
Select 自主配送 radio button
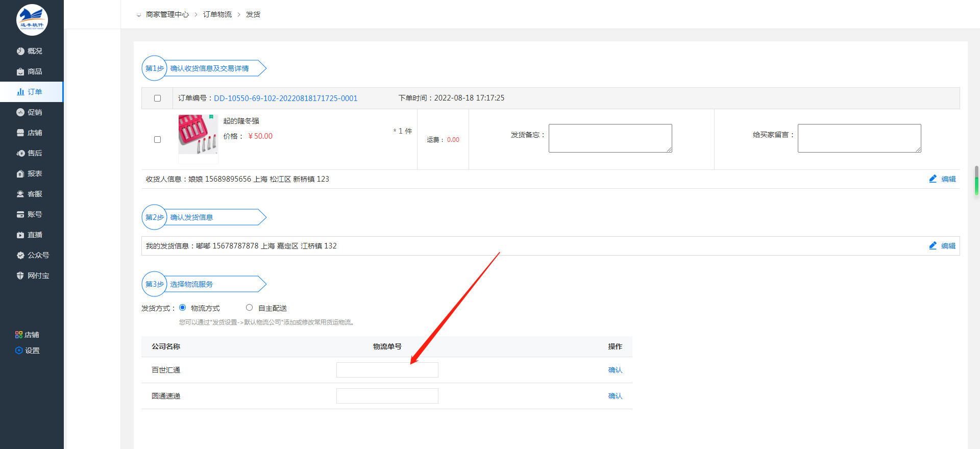pos(249,307)
